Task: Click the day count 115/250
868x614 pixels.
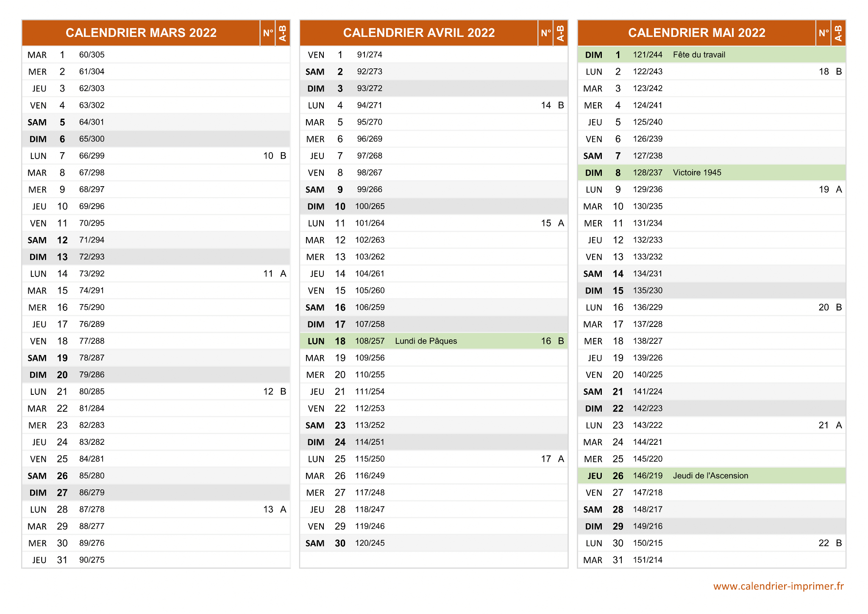Action: click(x=370, y=459)
